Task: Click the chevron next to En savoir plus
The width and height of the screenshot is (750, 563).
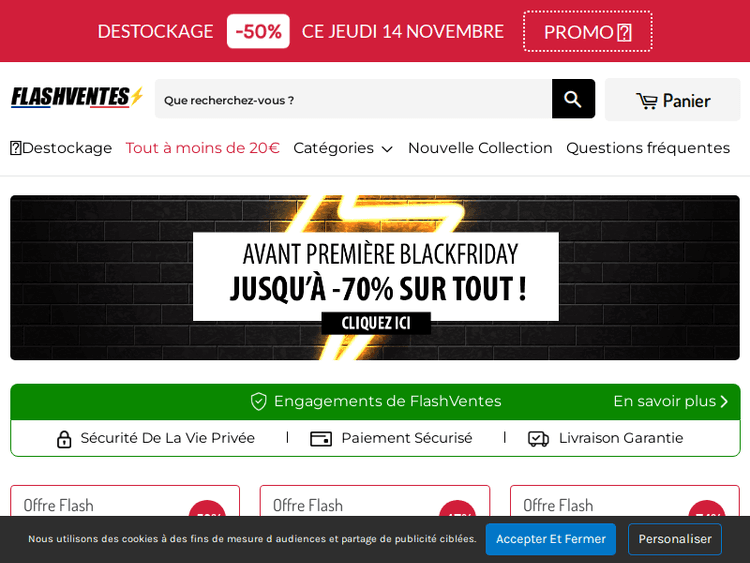Action: click(x=724, y=401)
